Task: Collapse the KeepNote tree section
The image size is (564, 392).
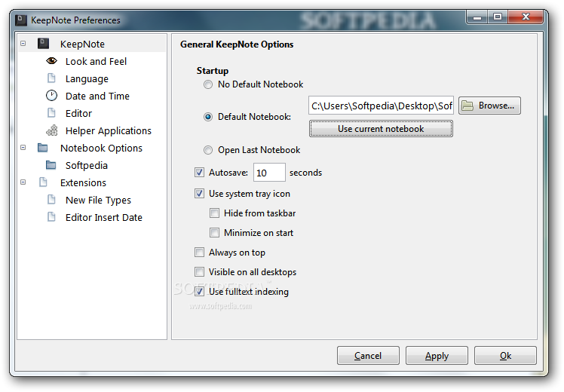Action: click(23, 44)
